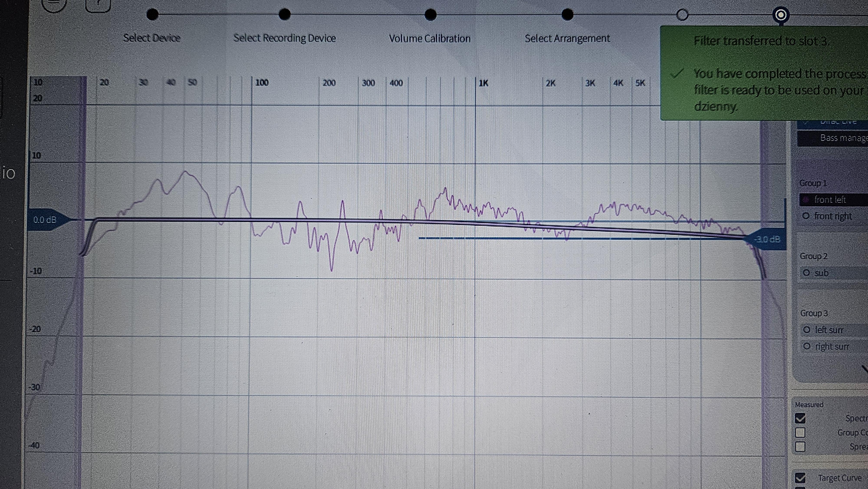Click the Filter transferred to slot 3 notification
868x489 pixels.
coord(764,73)
